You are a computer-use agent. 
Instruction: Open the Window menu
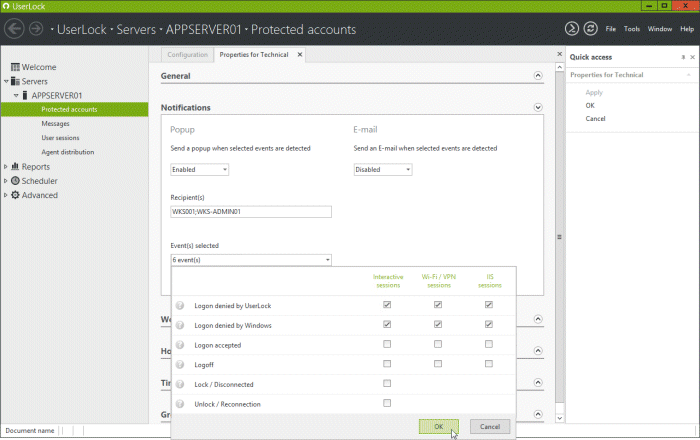(x=660, y=29)
